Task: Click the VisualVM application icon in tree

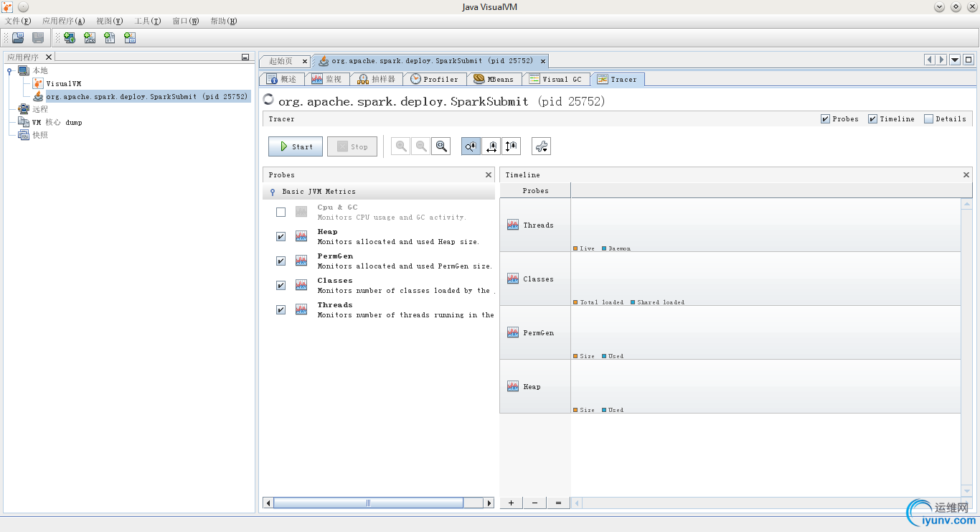Action: tap(39, 83)
